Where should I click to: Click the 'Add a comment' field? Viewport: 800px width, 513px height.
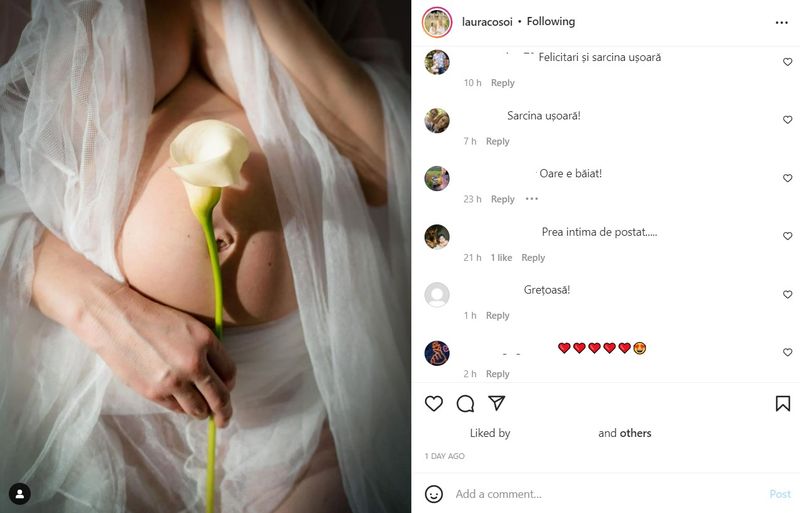click(607, 494)
